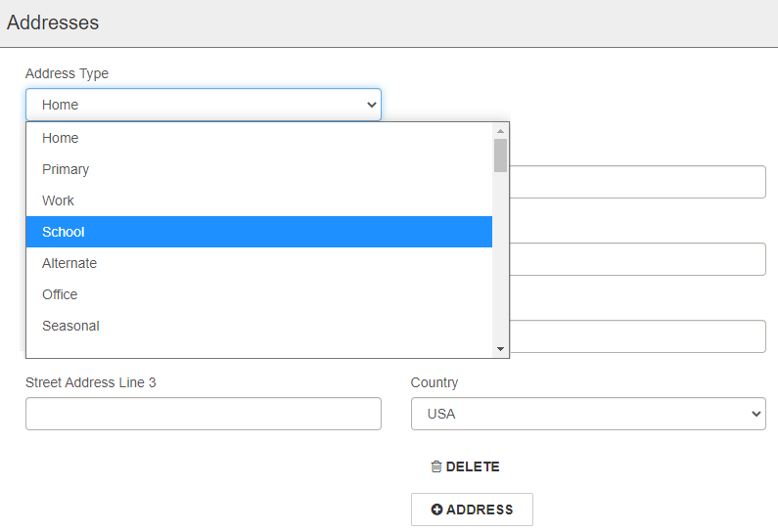The height and width of the screenshot is (532, 778).
Task: Select Office from the list
Action: (60, 294)
